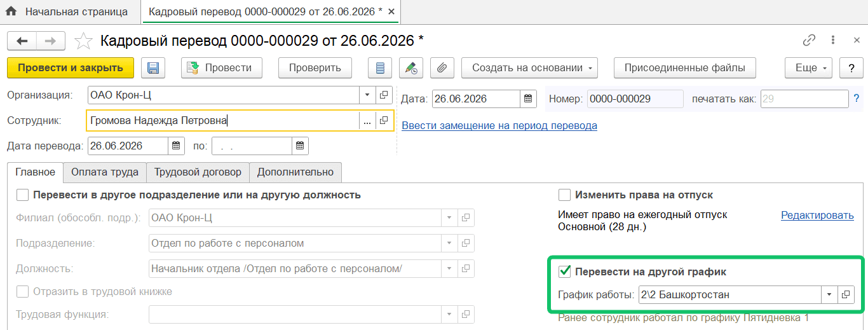This screenshot has height=330, width=868.
Task: Click the empty 'по' date field
Action: 252,146
